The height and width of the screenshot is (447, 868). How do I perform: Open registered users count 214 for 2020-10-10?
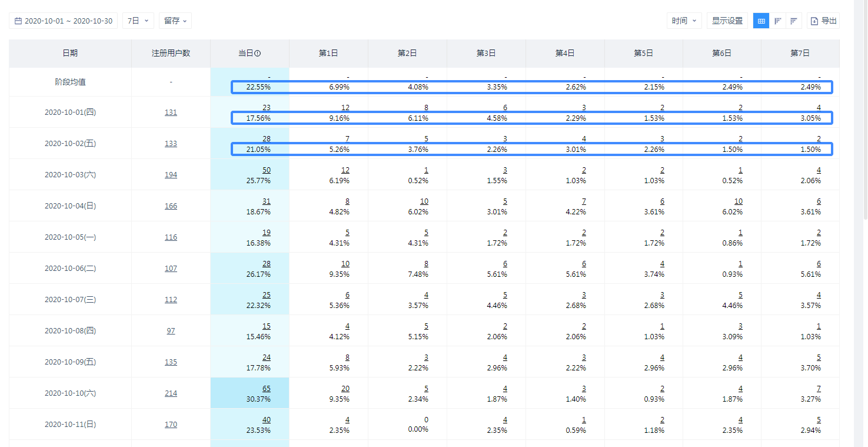171,393
